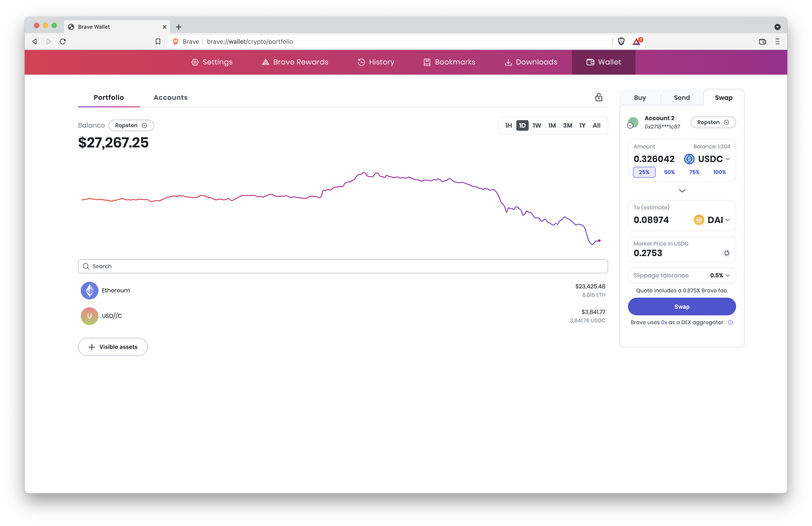Set swap amount to 100%

[x=719, y=172]
